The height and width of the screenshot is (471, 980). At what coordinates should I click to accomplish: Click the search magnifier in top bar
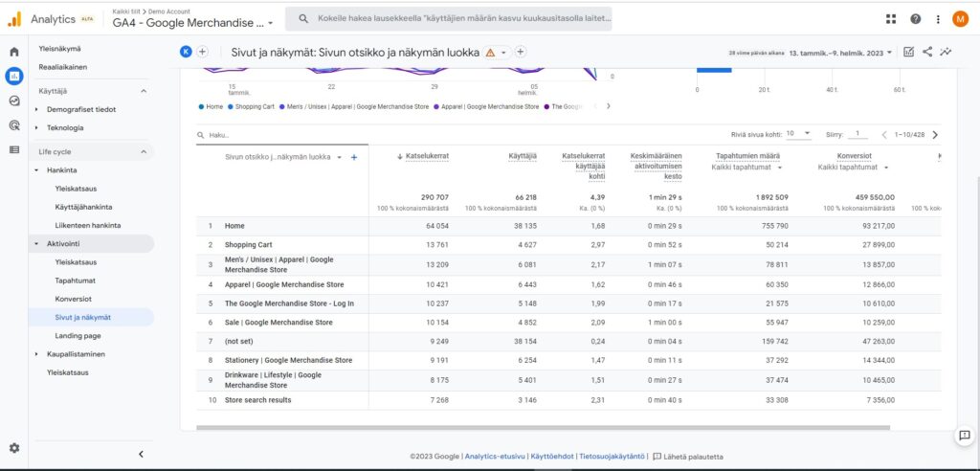(x=303, y=19)
